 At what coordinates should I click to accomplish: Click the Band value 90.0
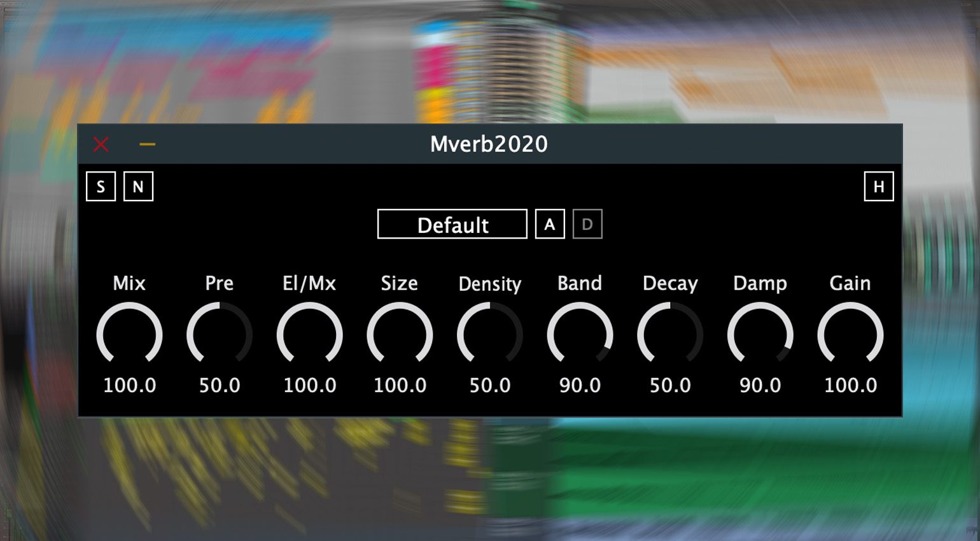(x=580, y=385)
